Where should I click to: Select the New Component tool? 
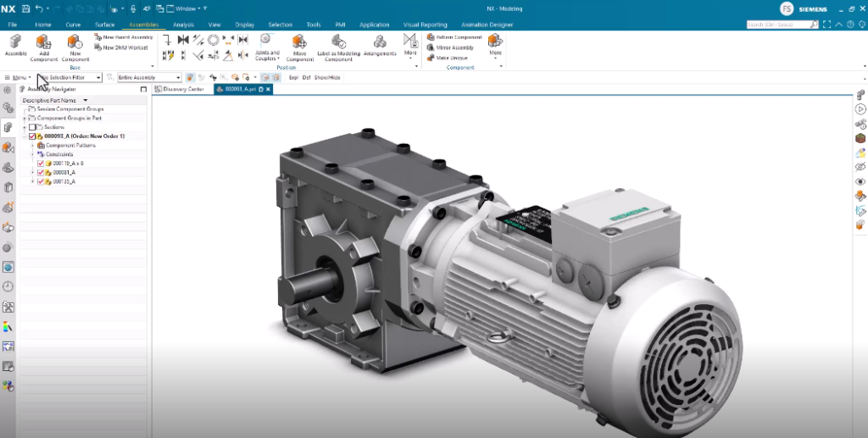(x=75, y=42)
